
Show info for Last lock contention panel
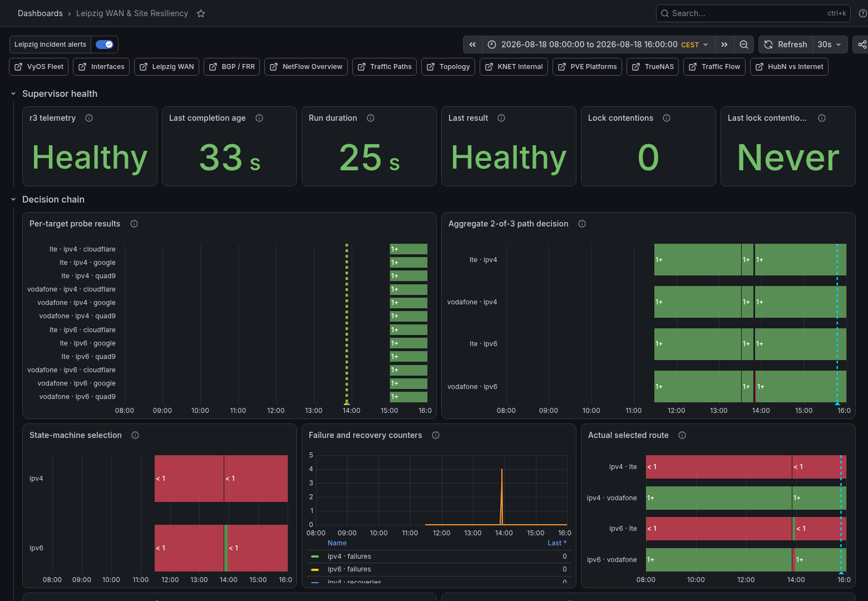pos(822,118)
